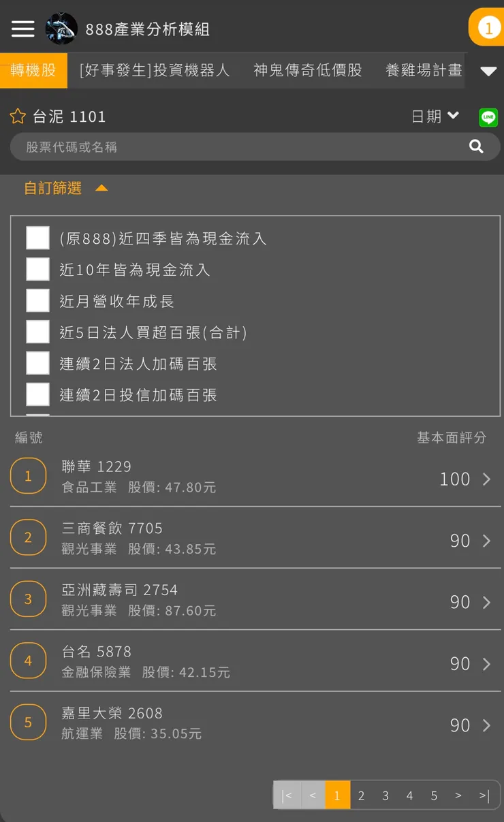Open the 日期 dropdown

[434, 116]
